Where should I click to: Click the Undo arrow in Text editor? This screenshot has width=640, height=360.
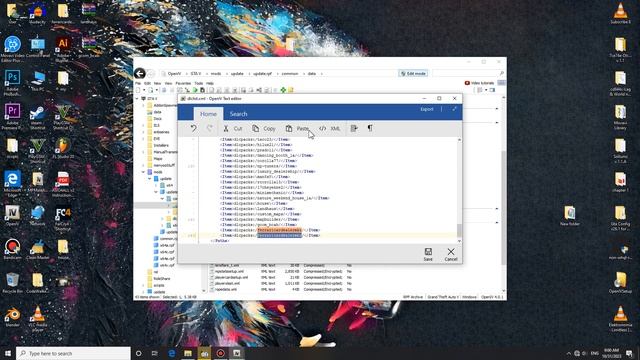tap(193, 128)
